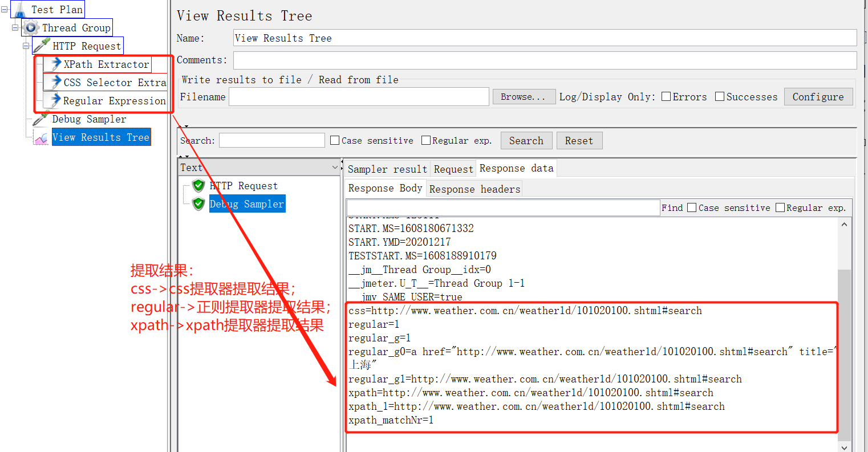
Task: Enable the Successes log filter
Action: pos(719,96)
